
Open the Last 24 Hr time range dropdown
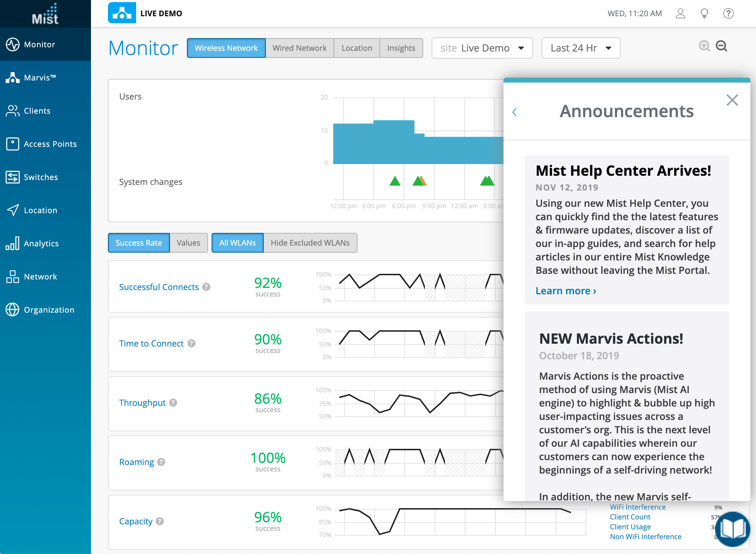pos(581,48)
